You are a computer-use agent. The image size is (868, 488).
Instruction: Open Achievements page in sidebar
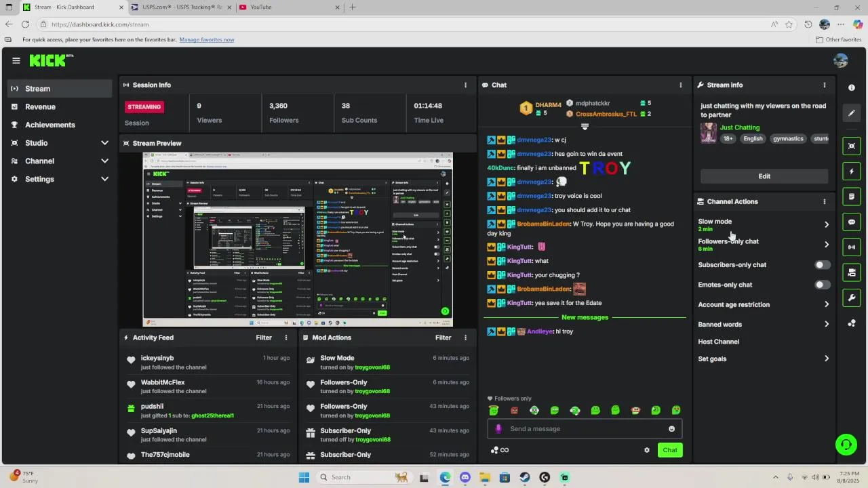pos(60,125)
